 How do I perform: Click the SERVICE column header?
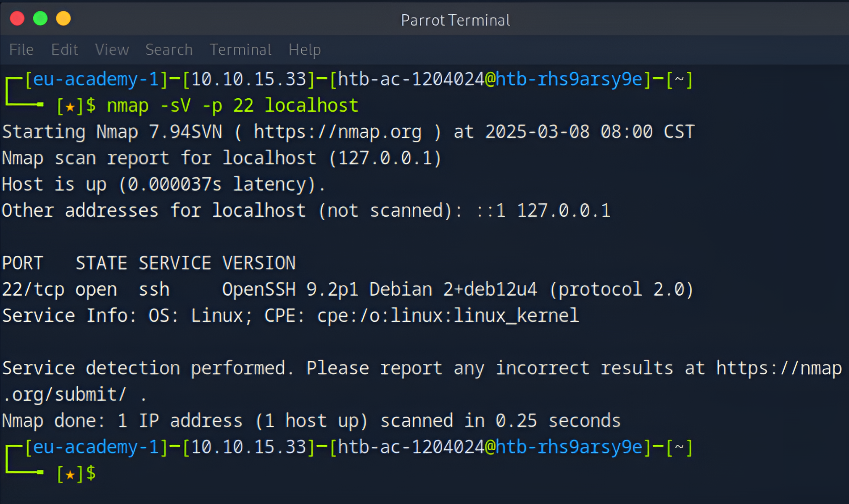[175, 263]
